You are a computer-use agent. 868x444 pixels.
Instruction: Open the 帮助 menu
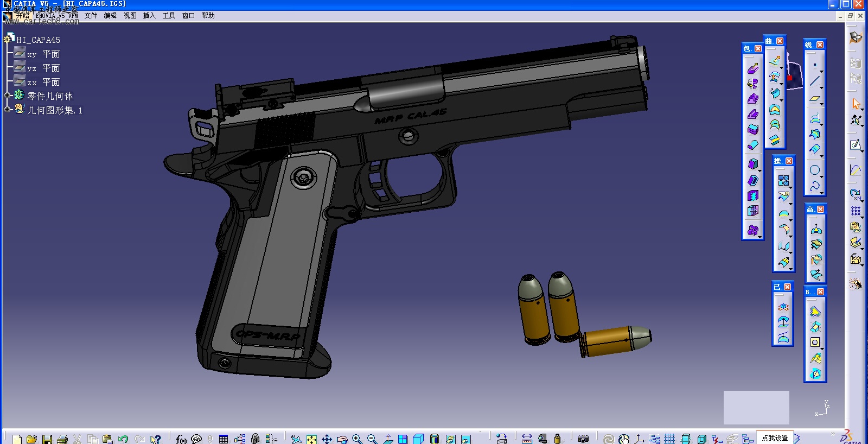[208, 16]
